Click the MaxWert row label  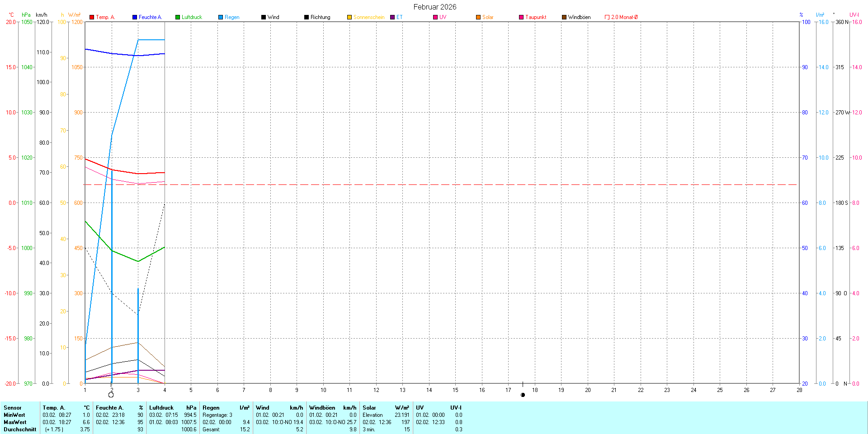15,422
